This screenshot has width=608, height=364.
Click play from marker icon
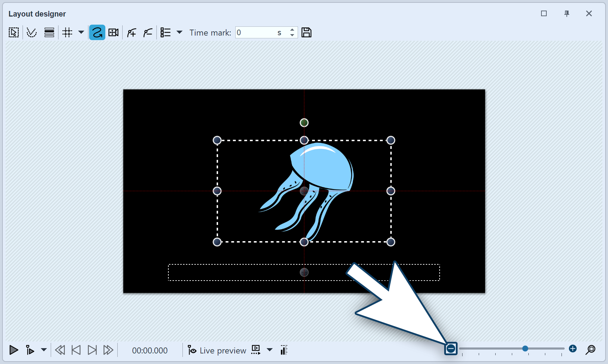pyautogui.click(x=30, y=350)
